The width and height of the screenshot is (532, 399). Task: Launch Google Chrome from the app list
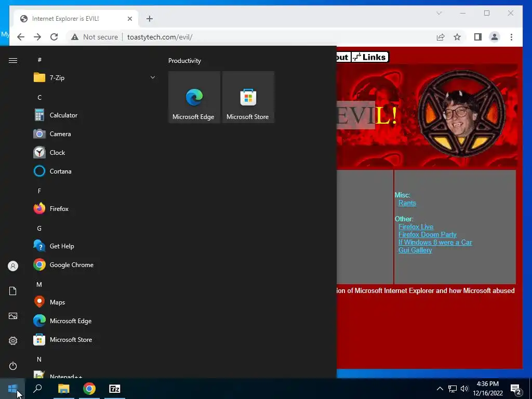click(x=95, y=265)
